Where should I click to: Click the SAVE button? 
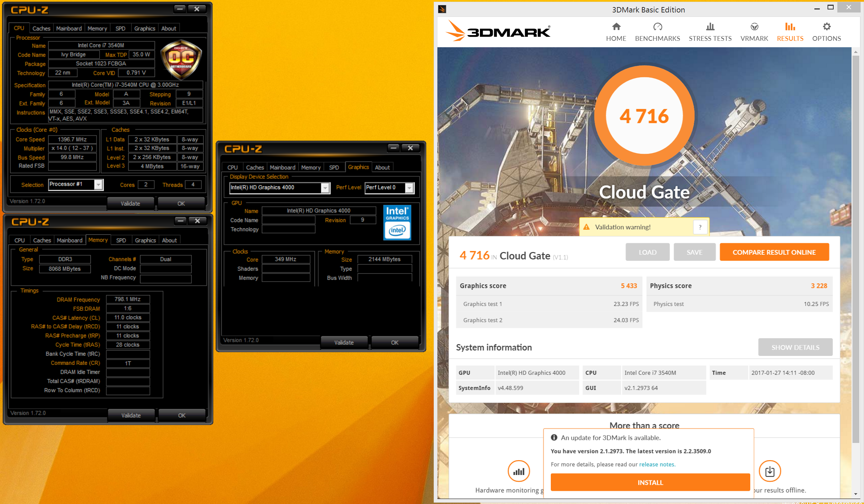[x=694, y=252]
